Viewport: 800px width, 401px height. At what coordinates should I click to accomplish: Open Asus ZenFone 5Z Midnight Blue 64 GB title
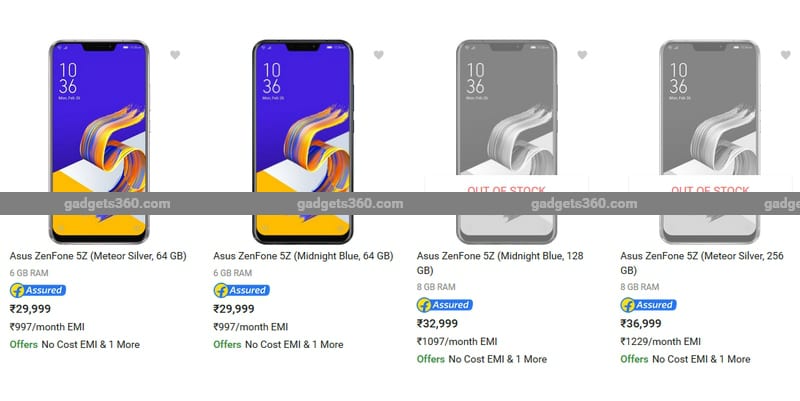pyautogui.click(x=303, y=256)
